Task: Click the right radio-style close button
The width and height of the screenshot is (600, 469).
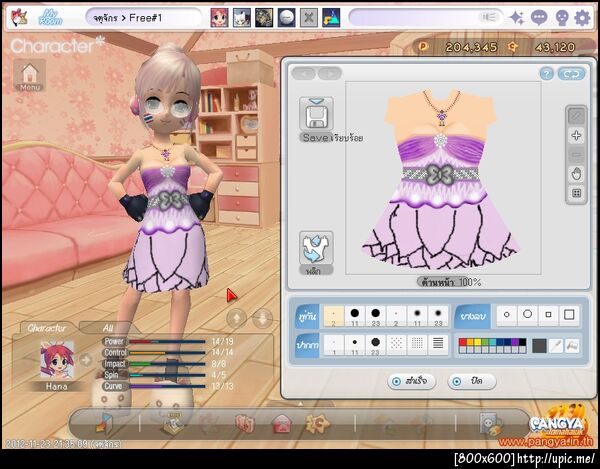Action: point(472,381)
